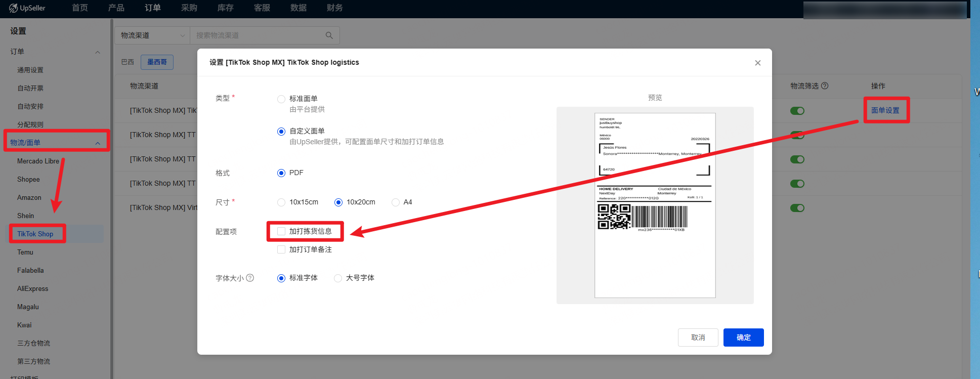
Task: Choose the standard label type radio
Action: coord(281,99)
